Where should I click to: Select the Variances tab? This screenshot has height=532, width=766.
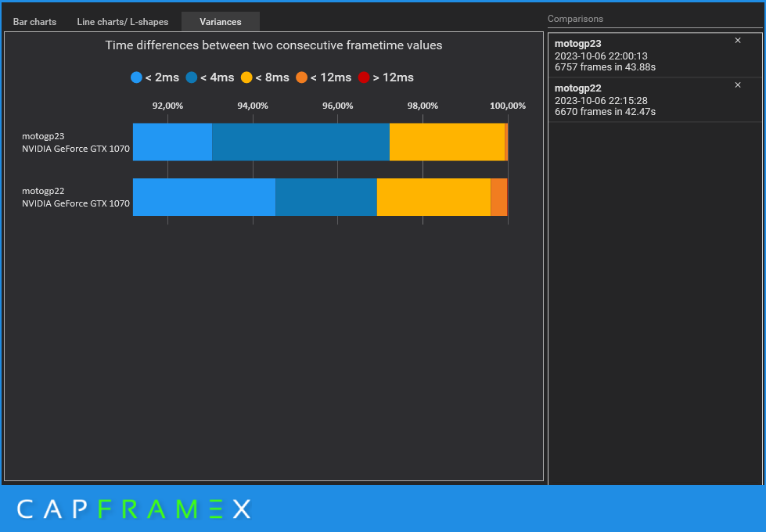click(221, 21)
